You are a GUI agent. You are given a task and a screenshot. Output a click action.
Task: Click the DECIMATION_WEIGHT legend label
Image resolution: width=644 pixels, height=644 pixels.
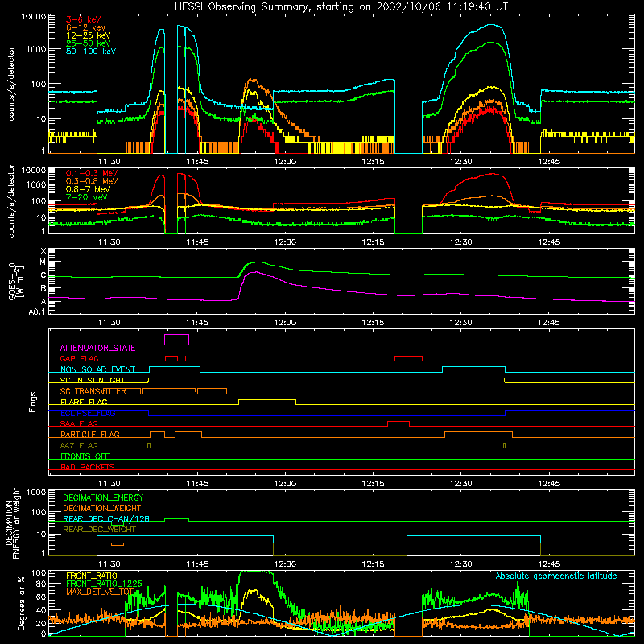click(102, 509)
